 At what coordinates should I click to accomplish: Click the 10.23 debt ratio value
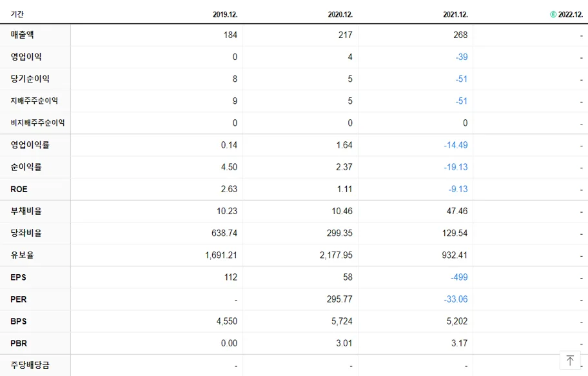click(x=227, y=212)
